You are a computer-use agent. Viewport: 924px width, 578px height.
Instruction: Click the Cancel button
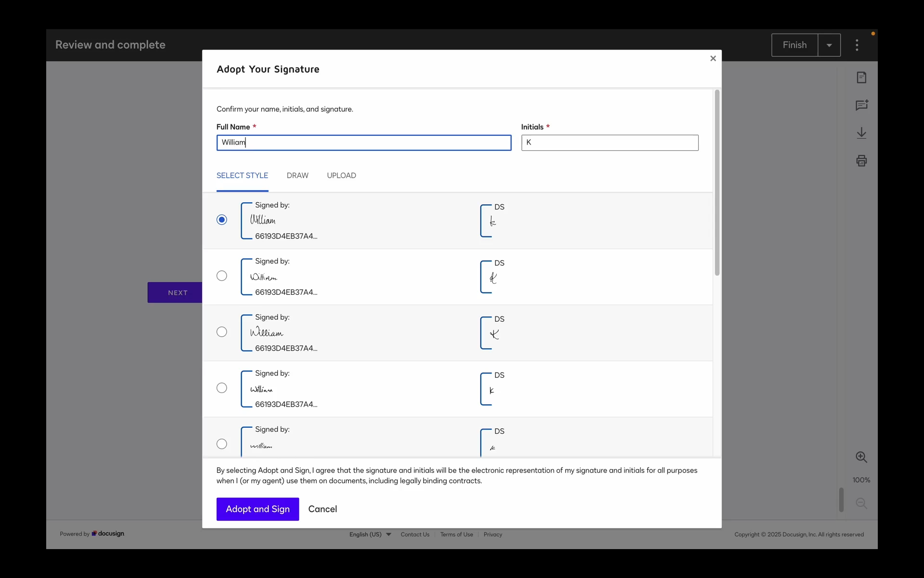click(x=322, y=509)
